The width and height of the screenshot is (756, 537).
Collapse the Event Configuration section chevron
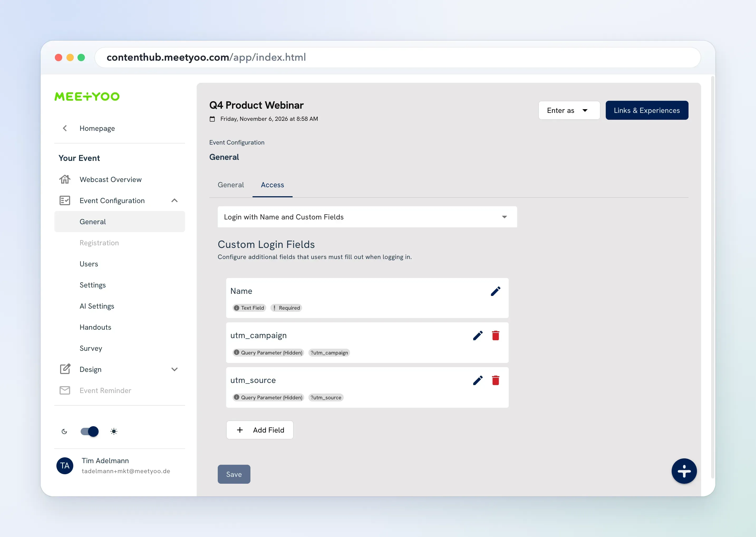point(175,200)
